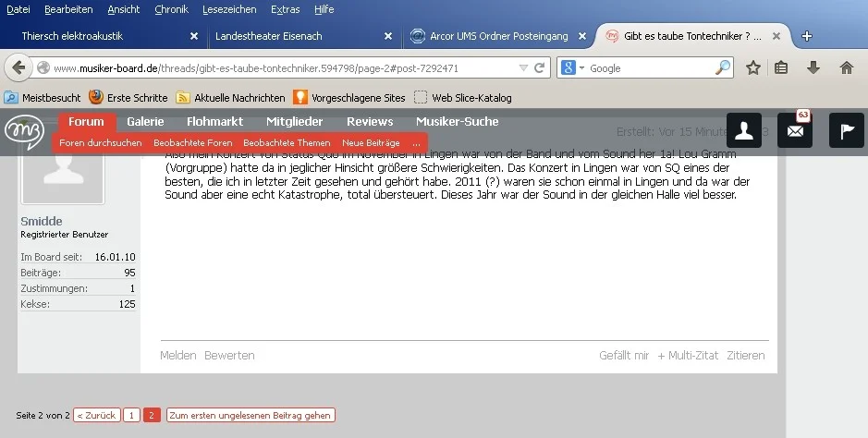The width and height of the screenshot is (868, 438).
Task: Switch to Thiersch elektroakustik tab
Action: point(104,36)
